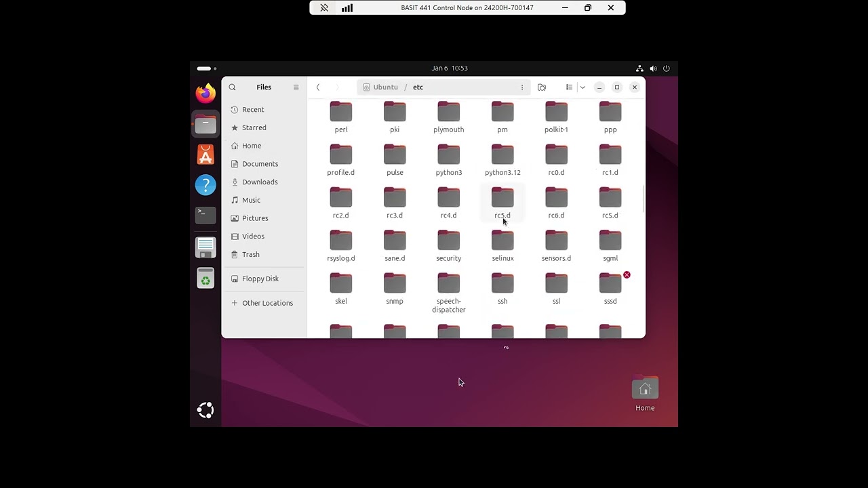Image resolution: width=868 pixels, height=488 pixels.
Task: Open the sane.d folder
Action: coord(395,245)
